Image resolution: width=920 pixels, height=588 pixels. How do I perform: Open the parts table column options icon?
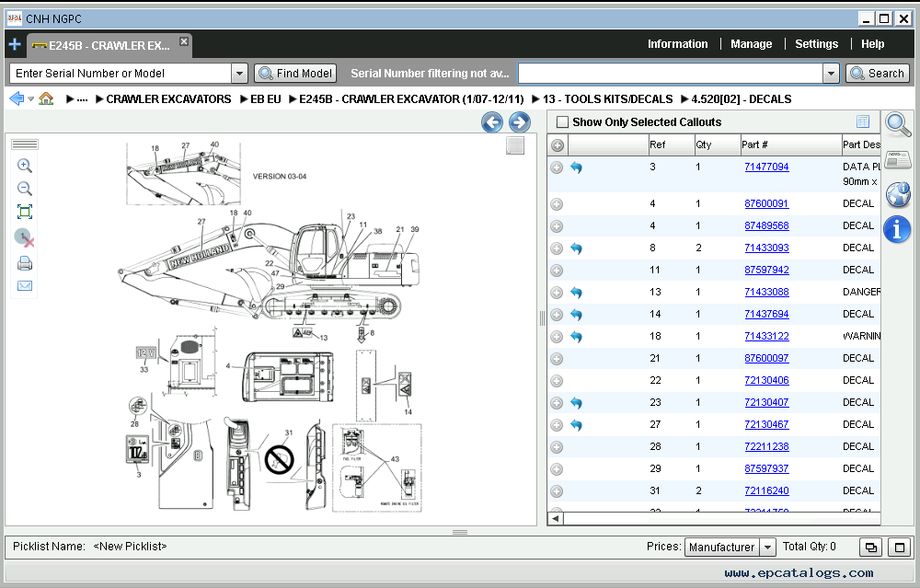click(x=863, y=121)
